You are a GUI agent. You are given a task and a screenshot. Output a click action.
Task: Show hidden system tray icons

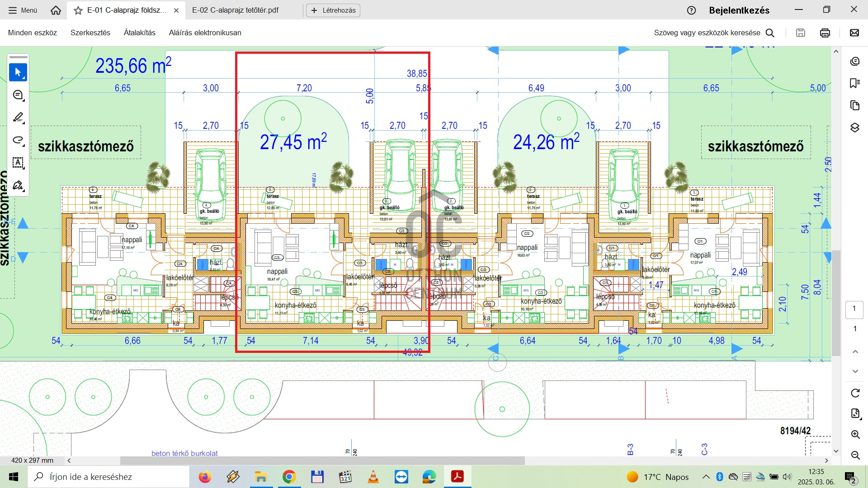coord(706,477)
